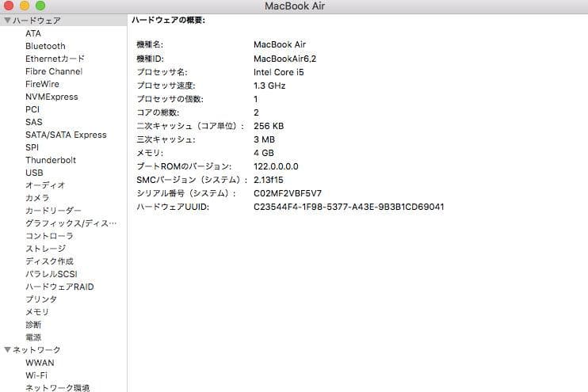Click the hardware UUID value
Image resolution: width=588 pixels, height=392 pixels.
tap(349, 207)
